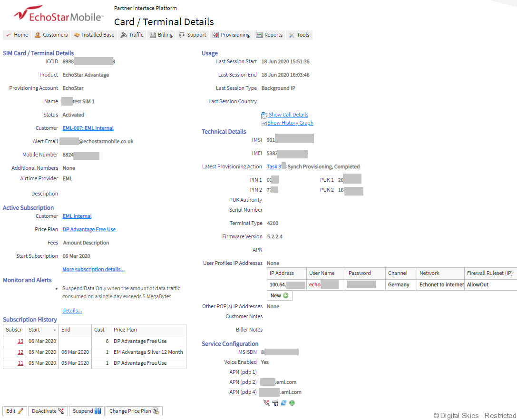This screenshot has height=420, width=517.
Task: Open the EML-007: EML Internal customer link
Action: click(x=88, y=128)
